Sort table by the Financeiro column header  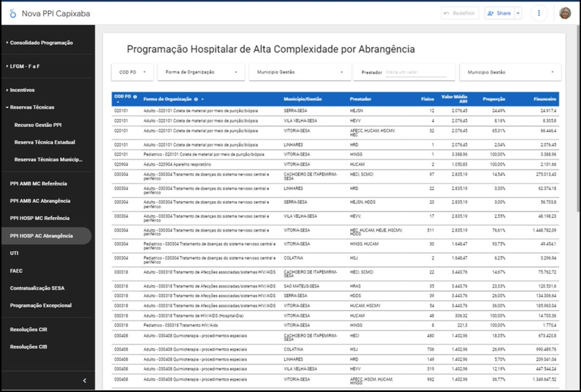[544, 99]
